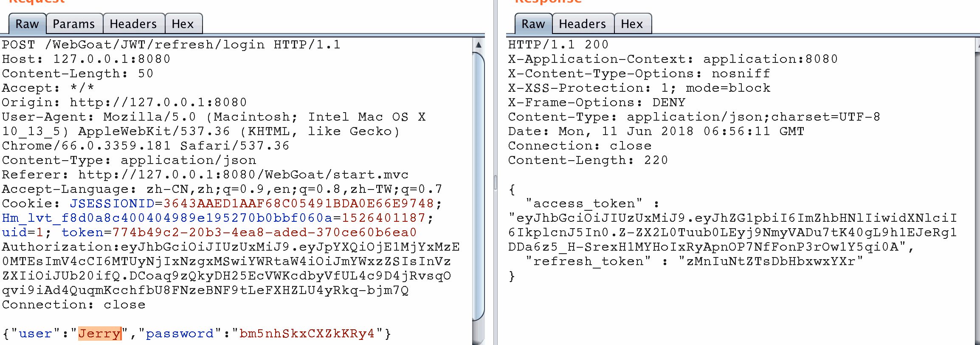Select the Response panel Raw tab
Image resolution: width=980 pixels, height=345 pixels.
[x=533, y=24]
